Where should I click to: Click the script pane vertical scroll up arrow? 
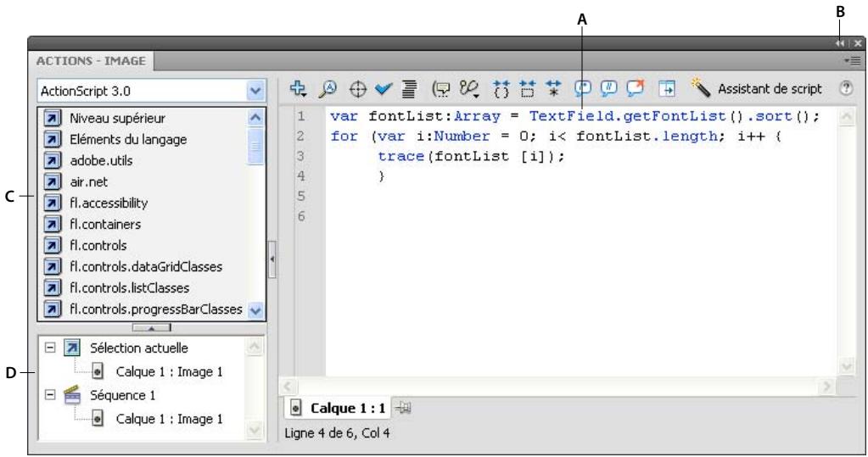coord(847,117)
